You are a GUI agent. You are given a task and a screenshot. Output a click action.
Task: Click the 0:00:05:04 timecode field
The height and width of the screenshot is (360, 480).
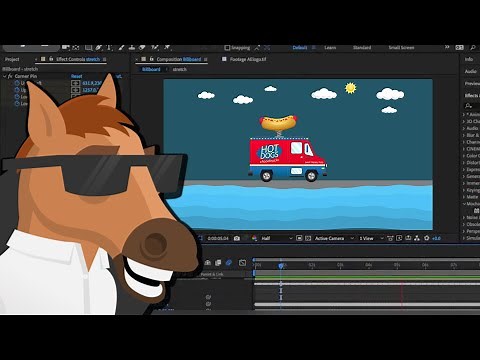point(218,238)
